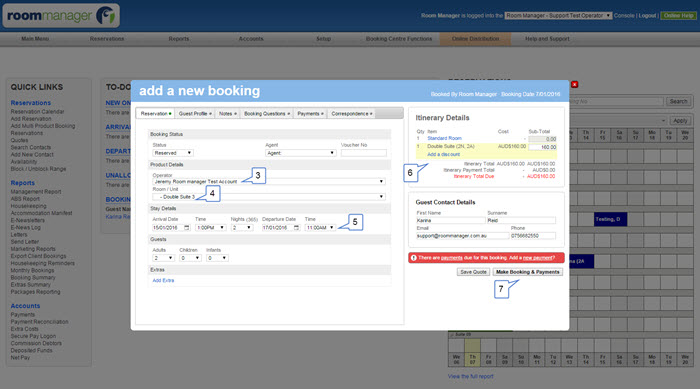Click the new payment link in alert
The height and width of the screenshot is (389, 700).
(x=538, y=258)
